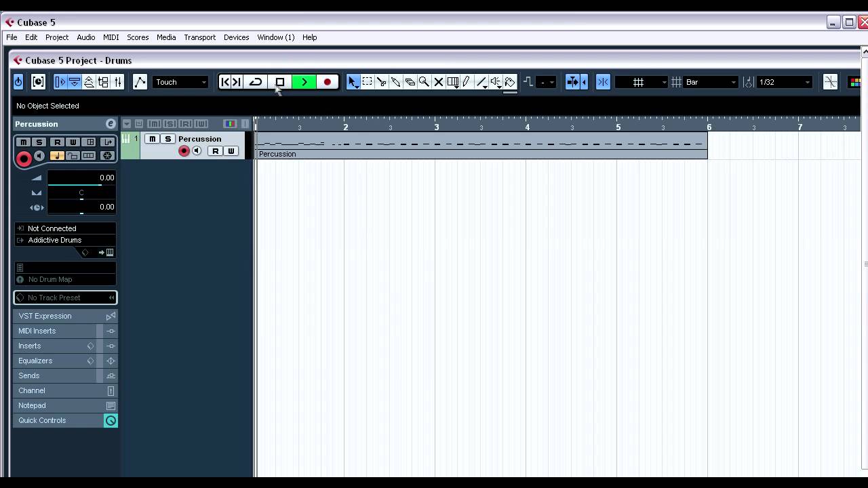Open Touch automation mode dropdown

point(180,82)
